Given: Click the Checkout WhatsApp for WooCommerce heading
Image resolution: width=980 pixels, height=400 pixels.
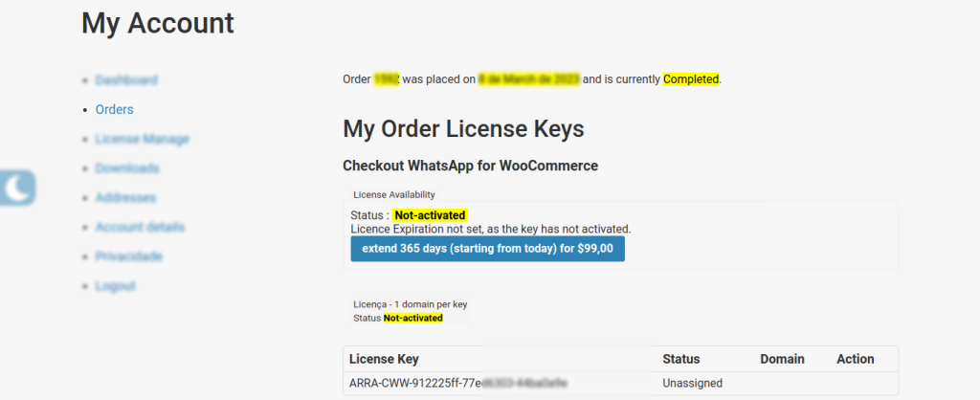Looking at the screenshot, I should [x=471, y=166].
